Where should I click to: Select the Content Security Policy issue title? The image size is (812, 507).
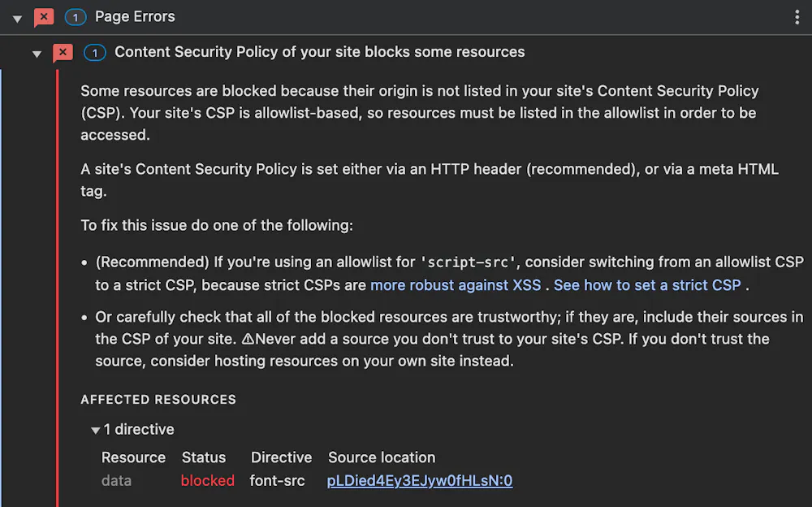coord(320,52)
